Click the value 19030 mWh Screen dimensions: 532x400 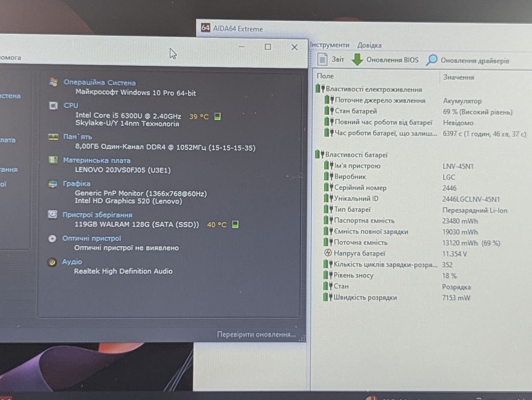pos(460,232)
